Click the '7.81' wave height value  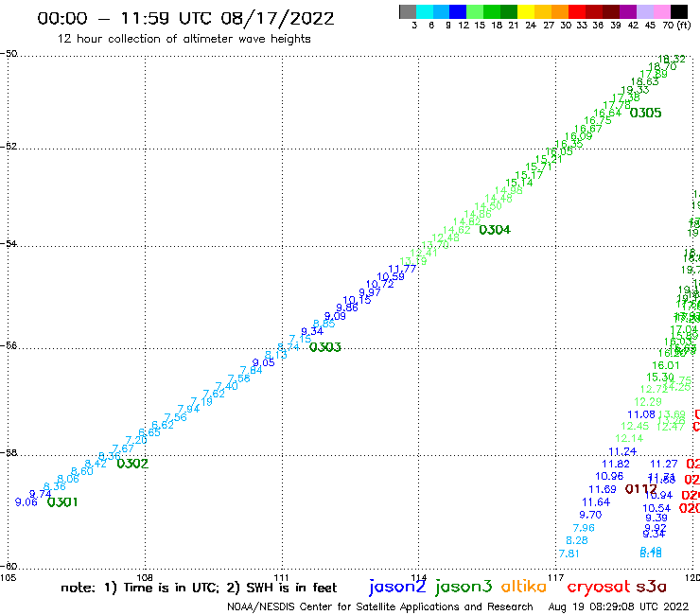(569, 553)
